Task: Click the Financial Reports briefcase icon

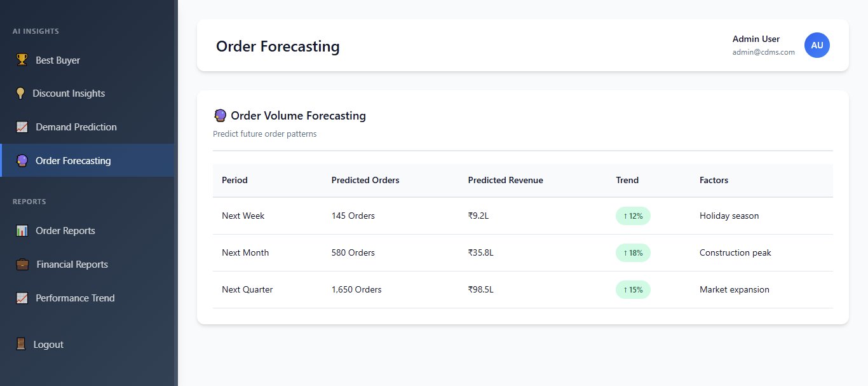Action: click(x=21, y=264)
